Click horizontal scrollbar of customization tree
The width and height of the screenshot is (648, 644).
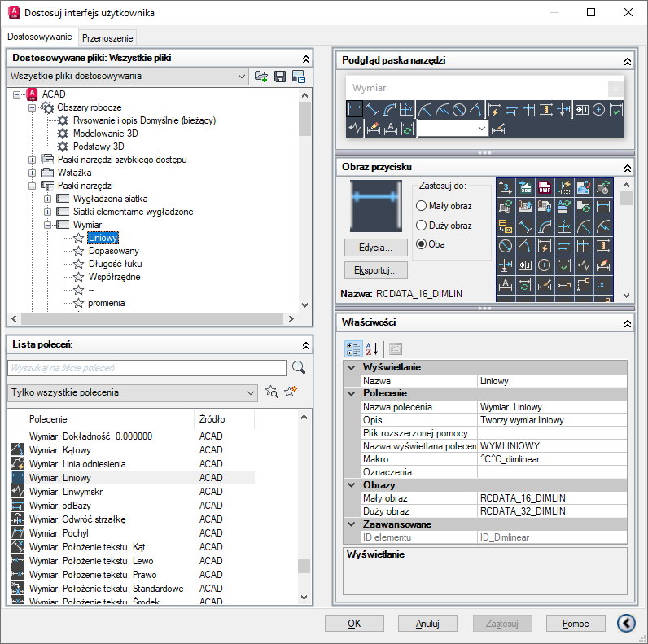(x=152, y=318)
